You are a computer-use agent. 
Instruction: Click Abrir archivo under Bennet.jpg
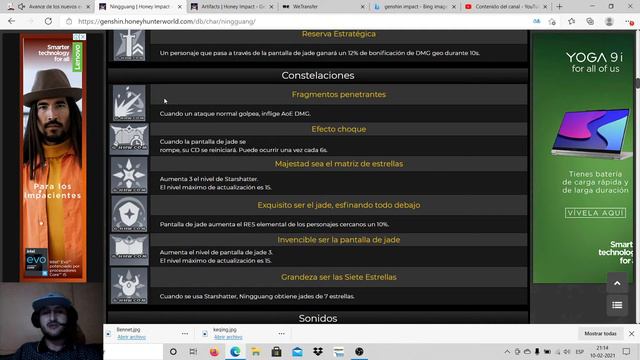131,337
